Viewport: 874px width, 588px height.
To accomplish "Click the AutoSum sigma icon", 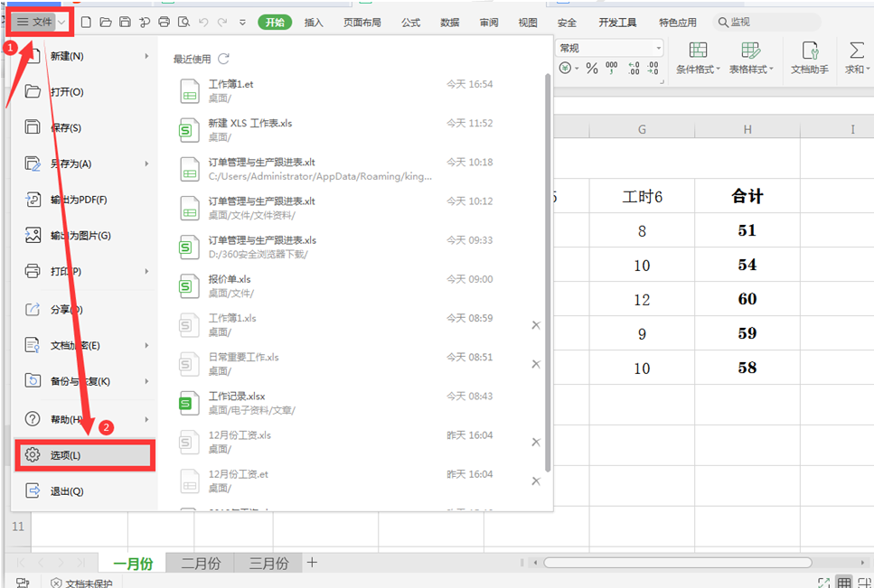I will (x=856, y=51).
